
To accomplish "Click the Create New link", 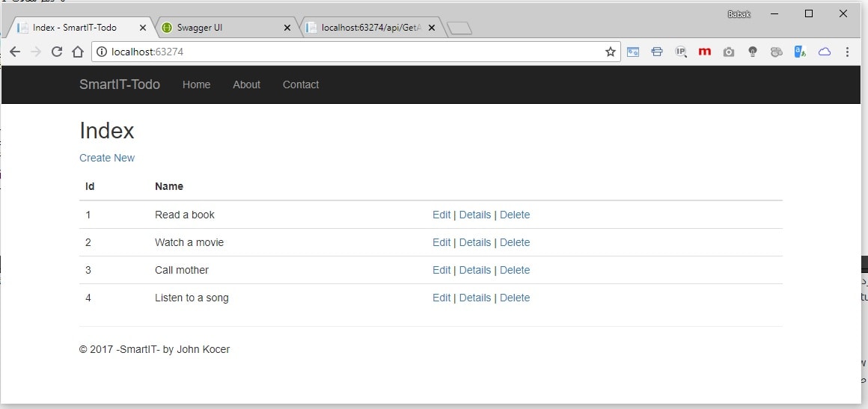I will [107, 158].
